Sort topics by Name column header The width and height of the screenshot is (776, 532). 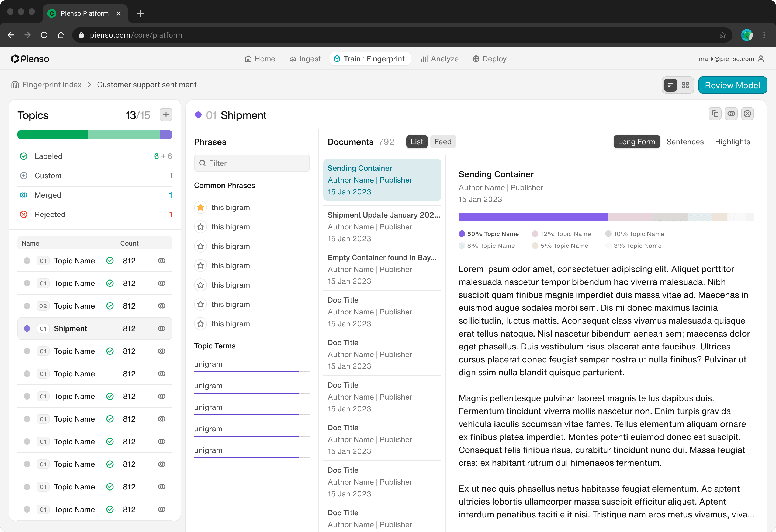click(30, 243)
